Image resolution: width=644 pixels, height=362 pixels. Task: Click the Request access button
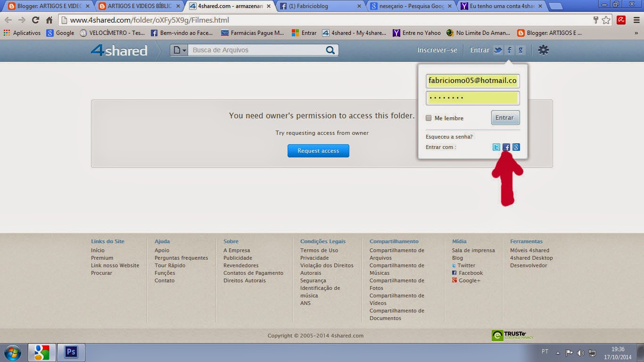(x=318, y=151)
